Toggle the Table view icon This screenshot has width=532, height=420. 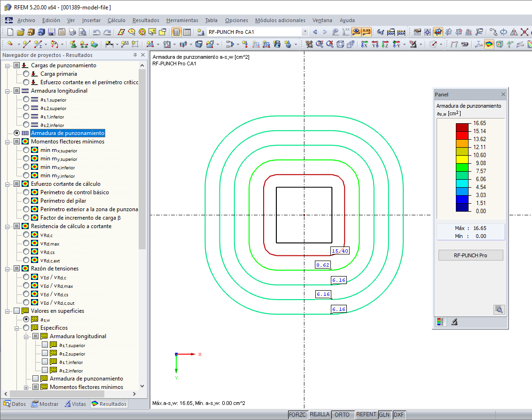tap(187, 32)
